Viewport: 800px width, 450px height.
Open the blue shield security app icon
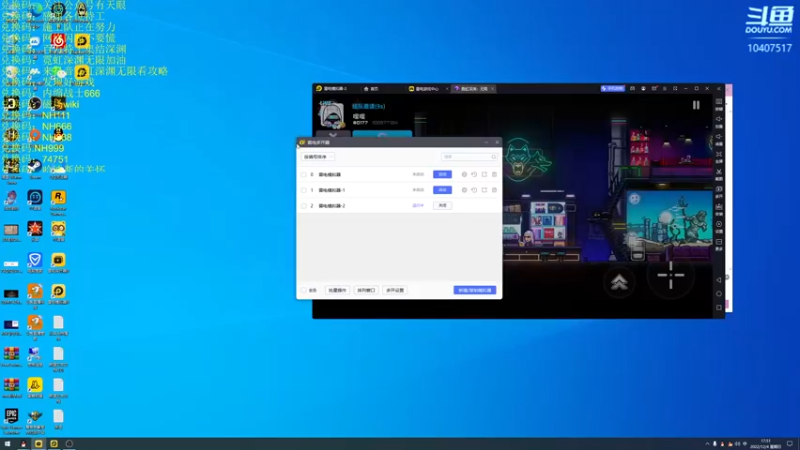tap(35, 263)
